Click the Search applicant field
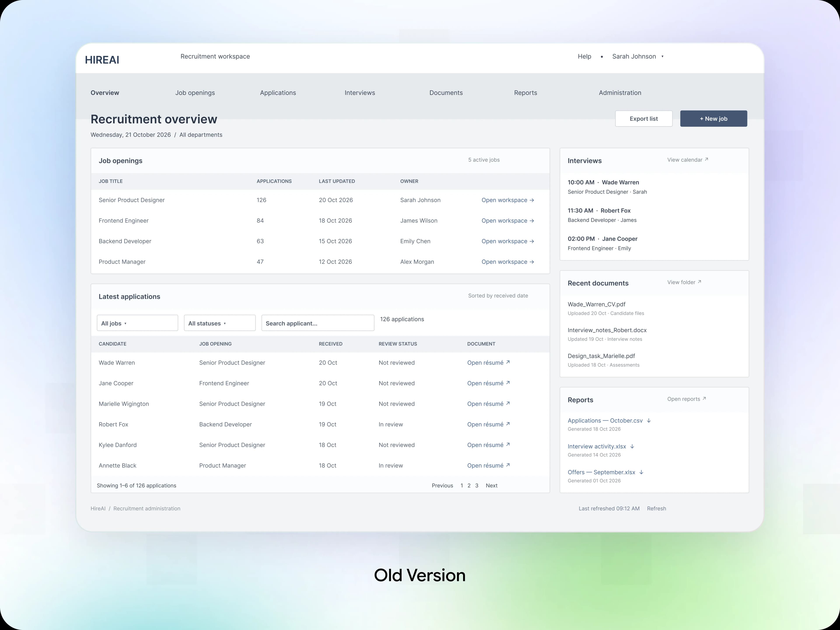 pos(318,323)
